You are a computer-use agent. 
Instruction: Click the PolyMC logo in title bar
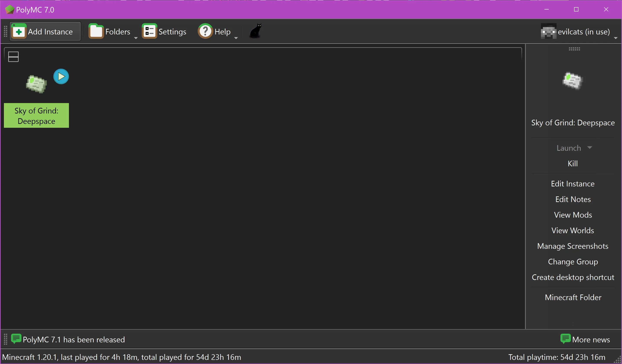pyautogui.click(x=10, y=9)
